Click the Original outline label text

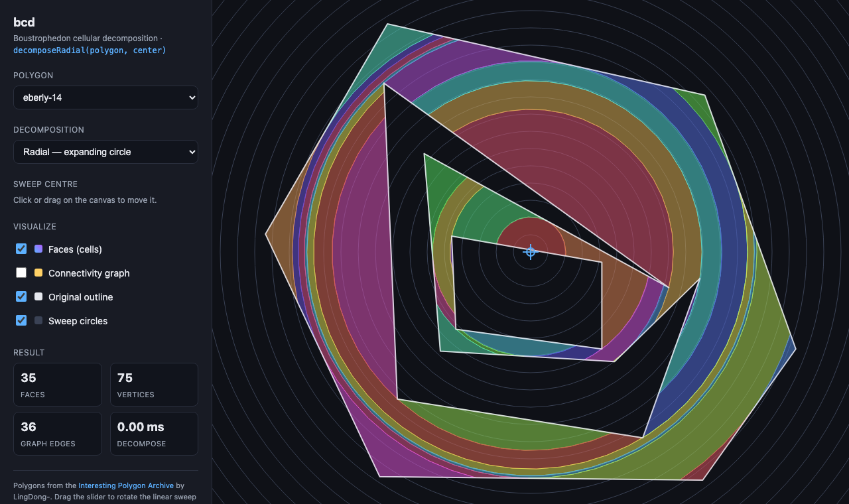point(80,297)
